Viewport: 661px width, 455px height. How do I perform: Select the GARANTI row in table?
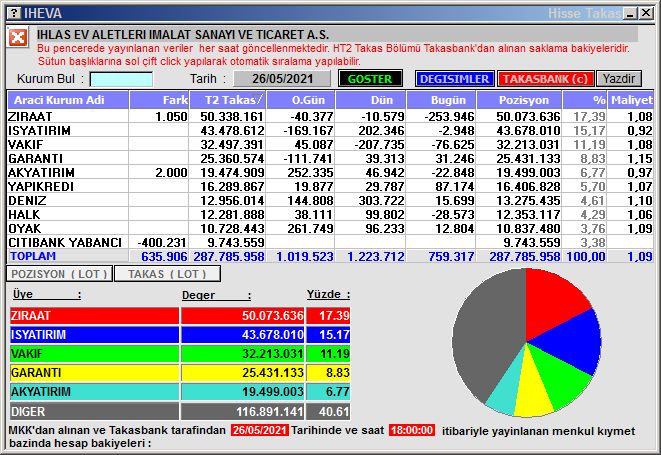(x=330, y=159)
